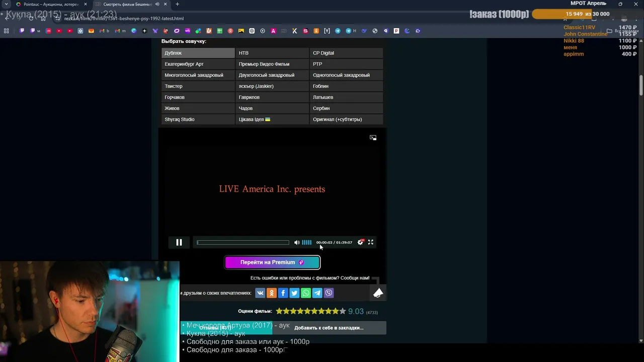The width and height of the screenshot is (644, 362).
Task: Click the playback time 00:00:03 / 01:39:07
Action: tap(334, 242)
